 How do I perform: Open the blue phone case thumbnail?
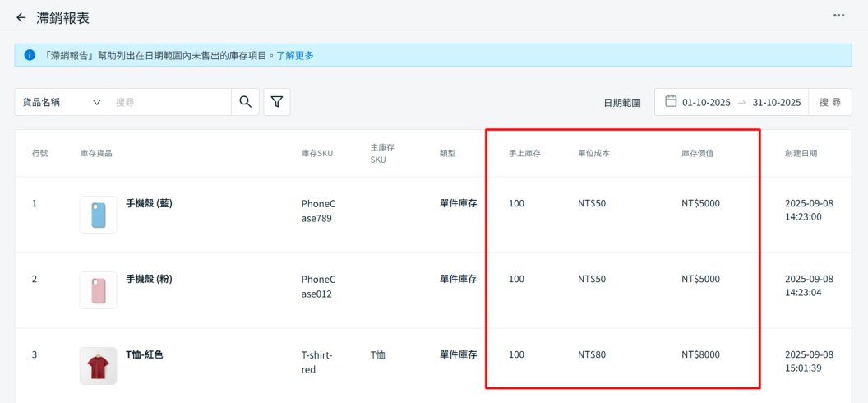tap(98, 215)
